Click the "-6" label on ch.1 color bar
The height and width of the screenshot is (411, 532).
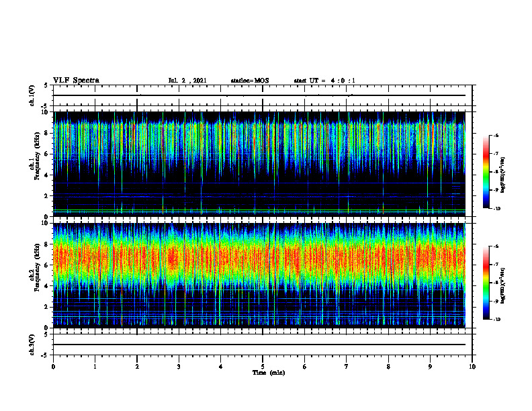496,135
